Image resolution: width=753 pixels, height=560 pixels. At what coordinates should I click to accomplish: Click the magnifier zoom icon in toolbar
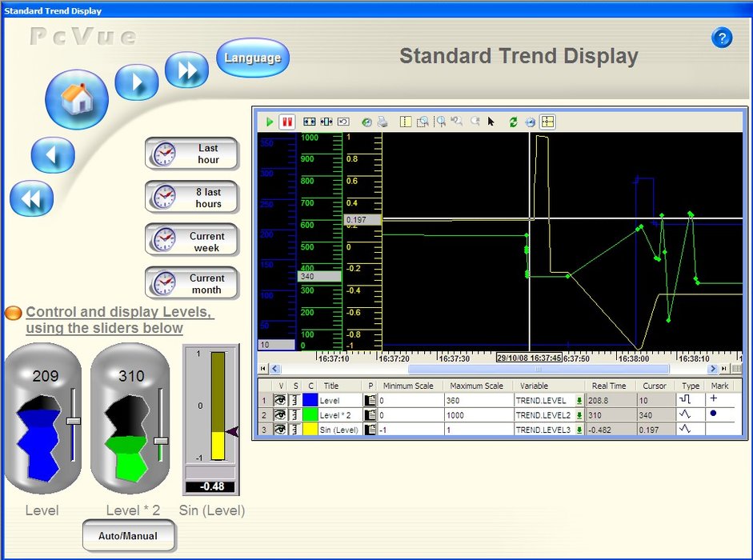(x=440, y=122)
